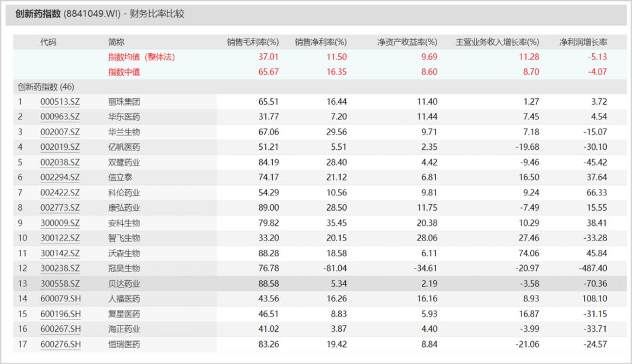Click the 代码 column header
632x364 pixels.
(x=48, y=42)
